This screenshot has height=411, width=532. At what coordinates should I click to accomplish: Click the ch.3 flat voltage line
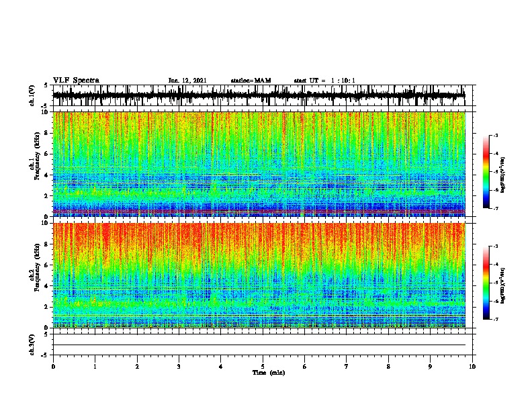(259, 345)
